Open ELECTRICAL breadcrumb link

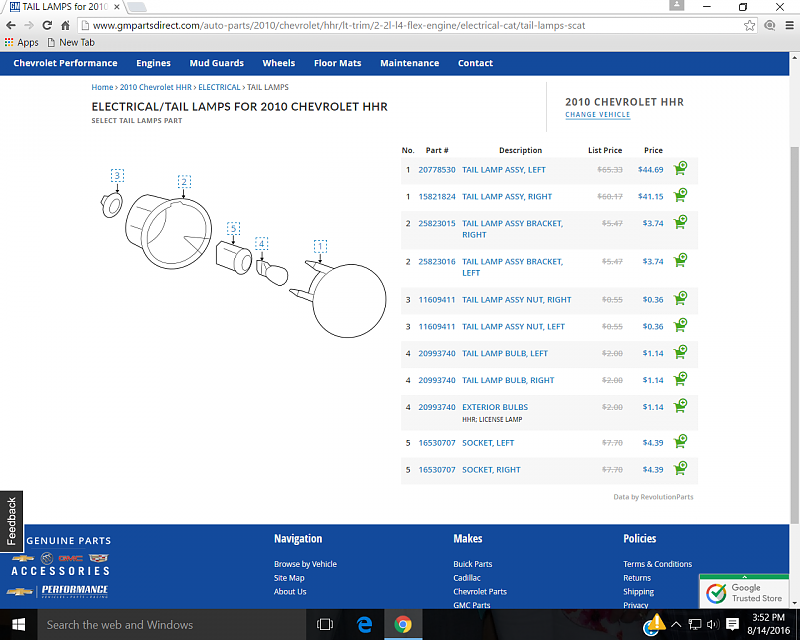219,87
